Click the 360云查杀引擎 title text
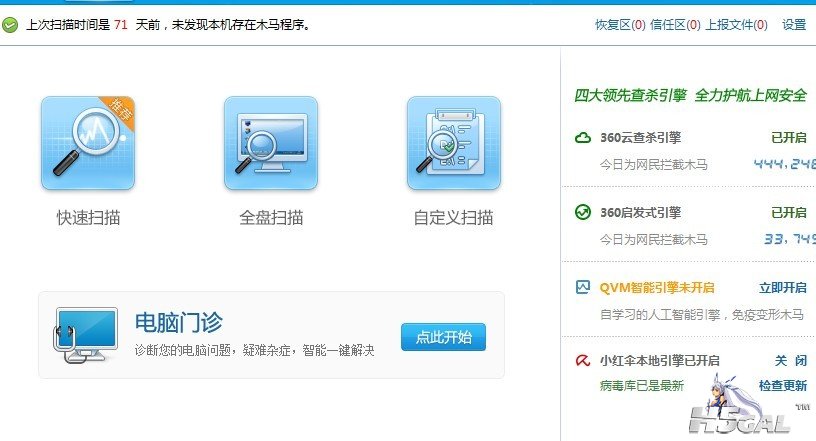 point(641,137)
